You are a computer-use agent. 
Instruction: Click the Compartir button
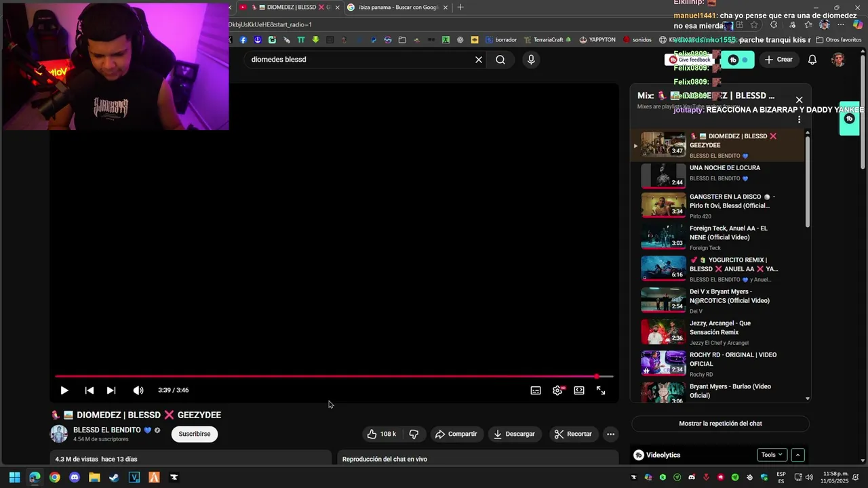(x=456, y=434)
